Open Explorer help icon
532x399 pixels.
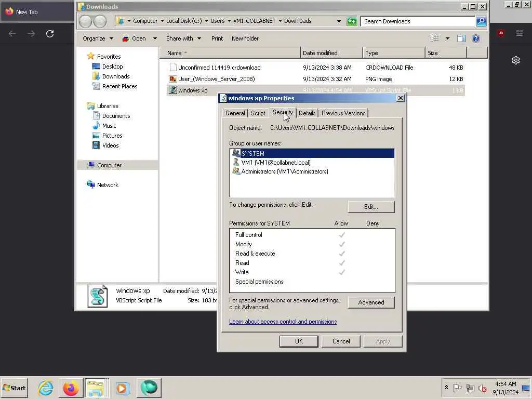[x=476, y=38]
